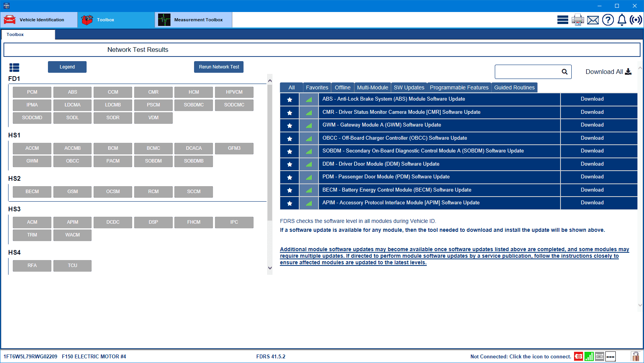Click the padlock icon in status bar
644x363 pixels.
(635, 356)
